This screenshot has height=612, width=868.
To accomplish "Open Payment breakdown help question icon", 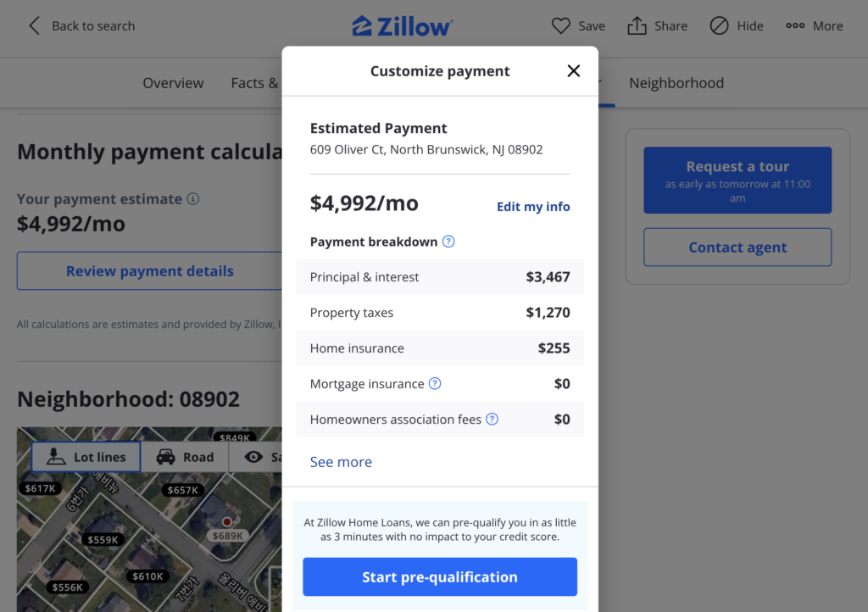I will (448, 242).
